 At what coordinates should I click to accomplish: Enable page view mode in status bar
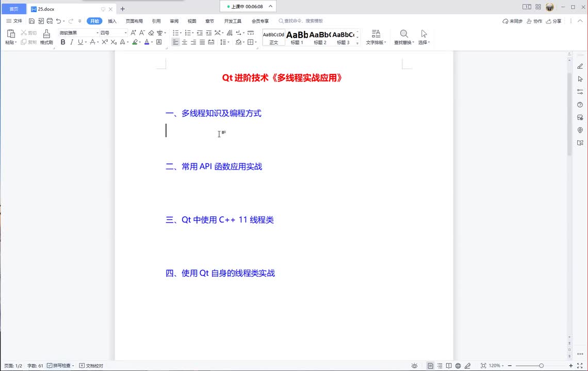[430, 366]
